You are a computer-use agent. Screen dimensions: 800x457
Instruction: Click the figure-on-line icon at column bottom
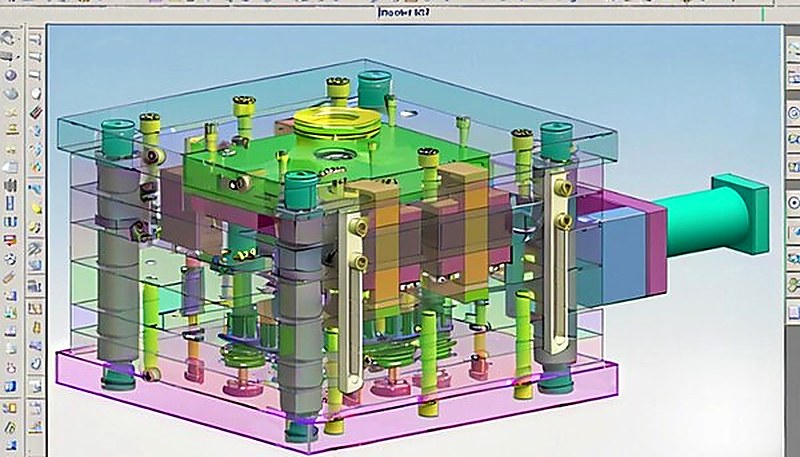(36, 427)
